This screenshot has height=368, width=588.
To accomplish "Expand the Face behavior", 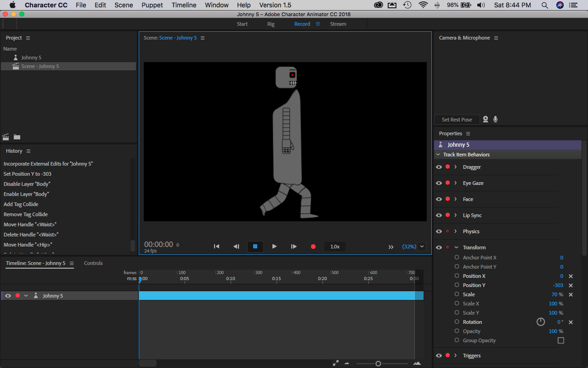I will point(456,199).
